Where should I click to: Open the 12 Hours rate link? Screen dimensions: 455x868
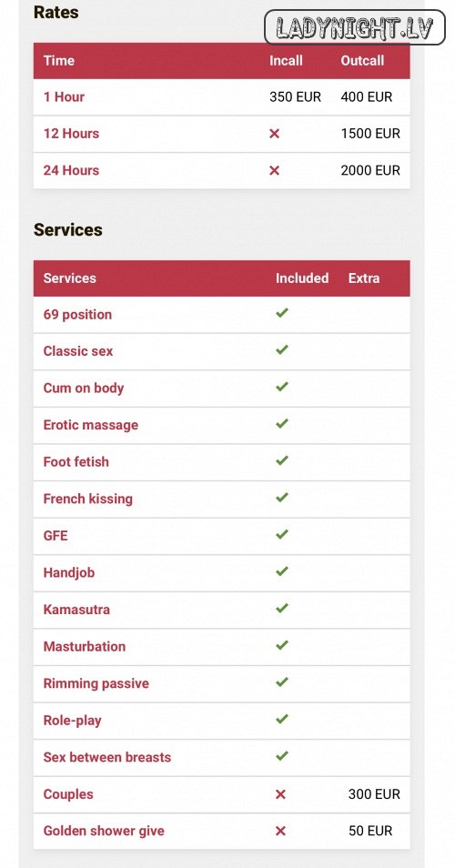point(71,134)
